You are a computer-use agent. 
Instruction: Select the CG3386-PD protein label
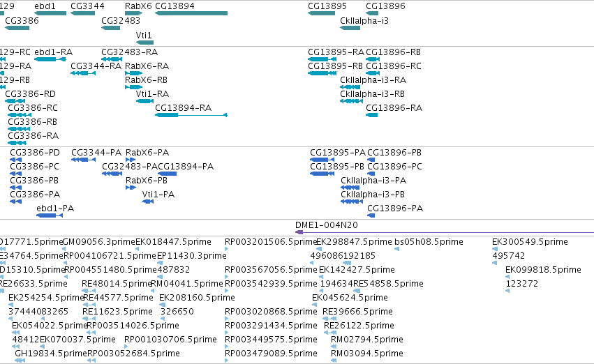(35, 153)
